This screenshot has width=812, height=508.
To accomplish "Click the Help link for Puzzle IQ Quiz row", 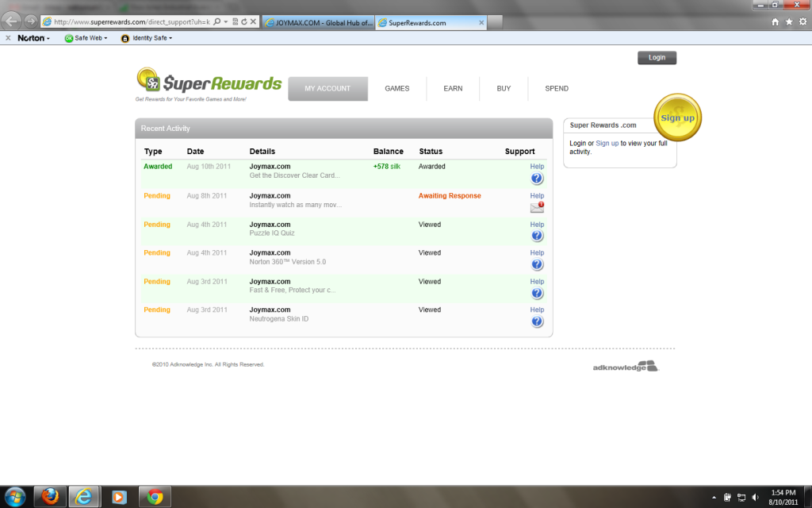I will pos(537,225).
